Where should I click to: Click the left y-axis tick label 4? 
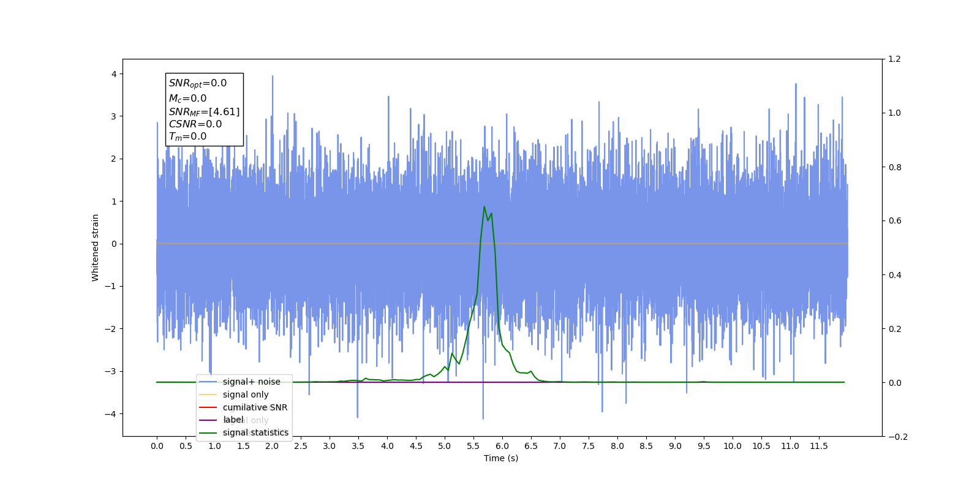click(x=114, y=74)
